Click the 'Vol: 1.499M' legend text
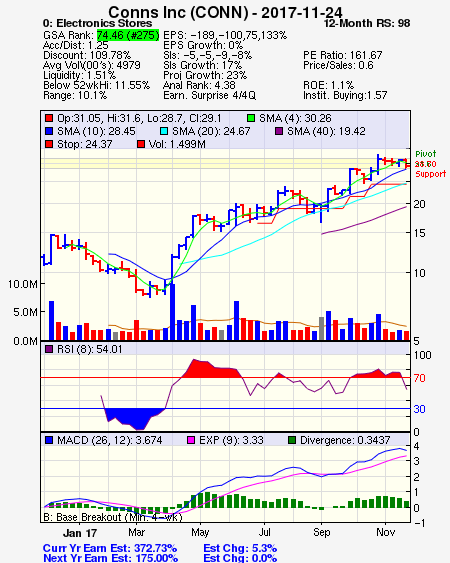450x563 pixels. click(177, 144)
